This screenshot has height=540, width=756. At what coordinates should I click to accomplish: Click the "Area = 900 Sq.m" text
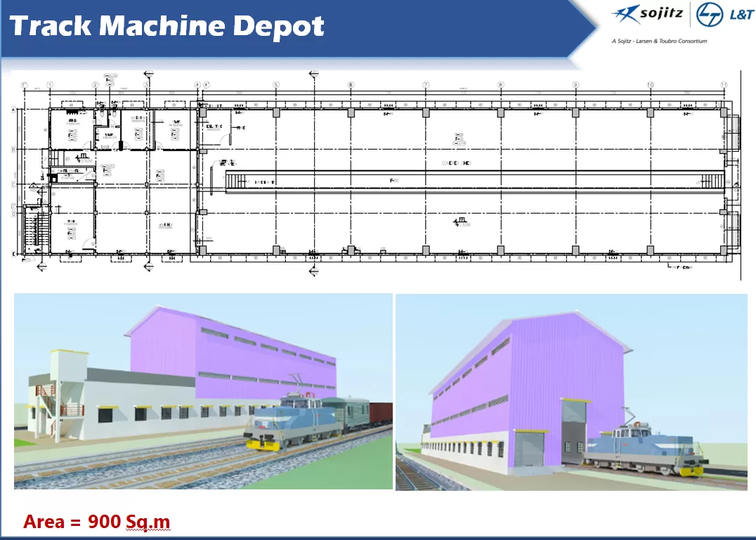pos(97,522)
